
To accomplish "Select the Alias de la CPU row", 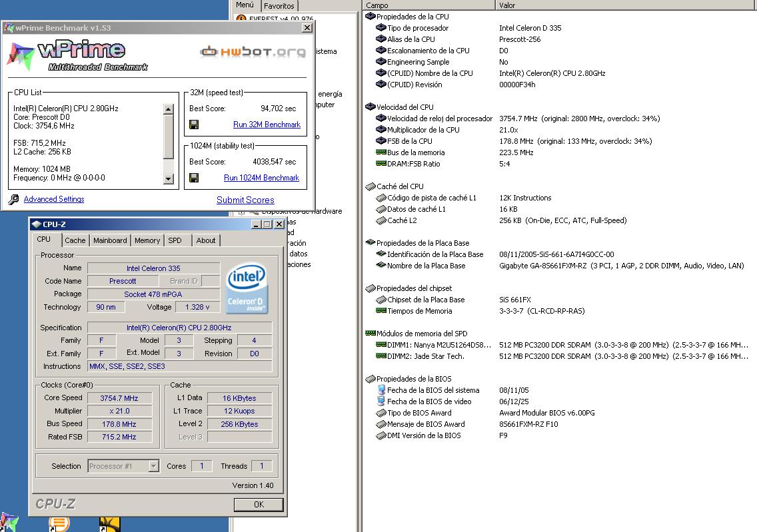I will [x=560, y=39].
